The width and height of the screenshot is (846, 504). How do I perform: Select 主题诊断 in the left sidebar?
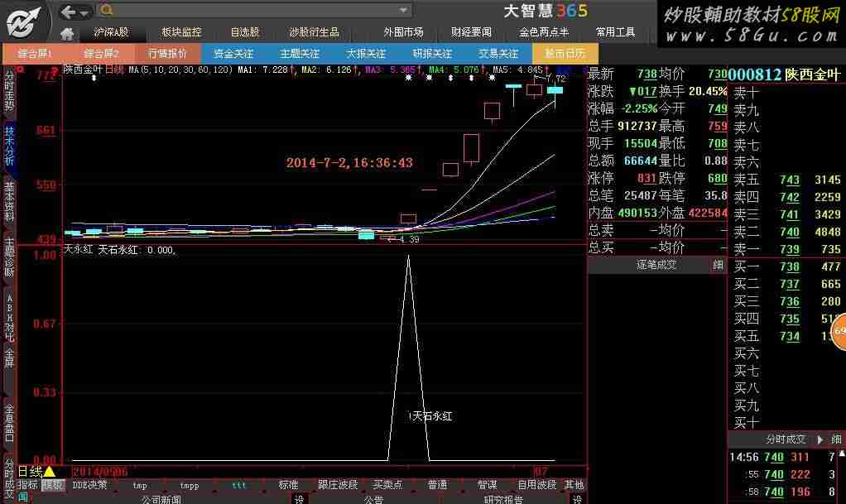(x=9, y=257)
